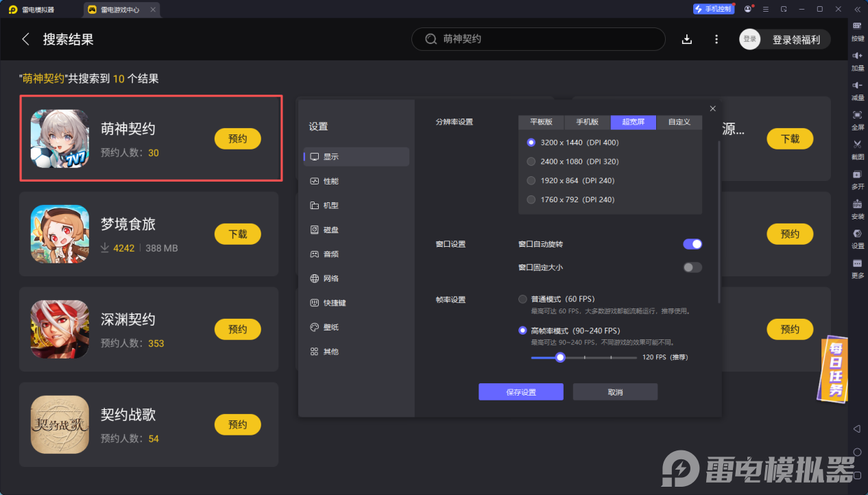
Task: Disable the 窗口自动旋转 switch
Action: [692, 244]
